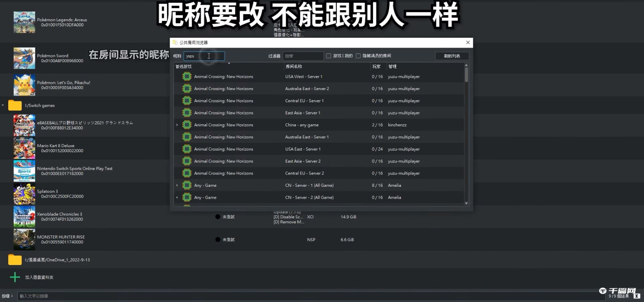Select the 'USA West - Server 1' room name
The width and height of the screenshot is (644, 302).
click(x=304, y=77)
